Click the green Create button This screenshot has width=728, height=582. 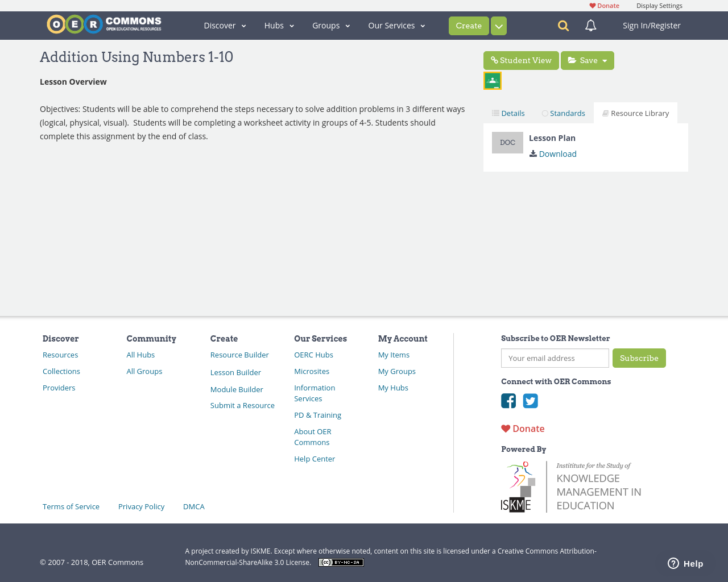[x=469, y=26]
